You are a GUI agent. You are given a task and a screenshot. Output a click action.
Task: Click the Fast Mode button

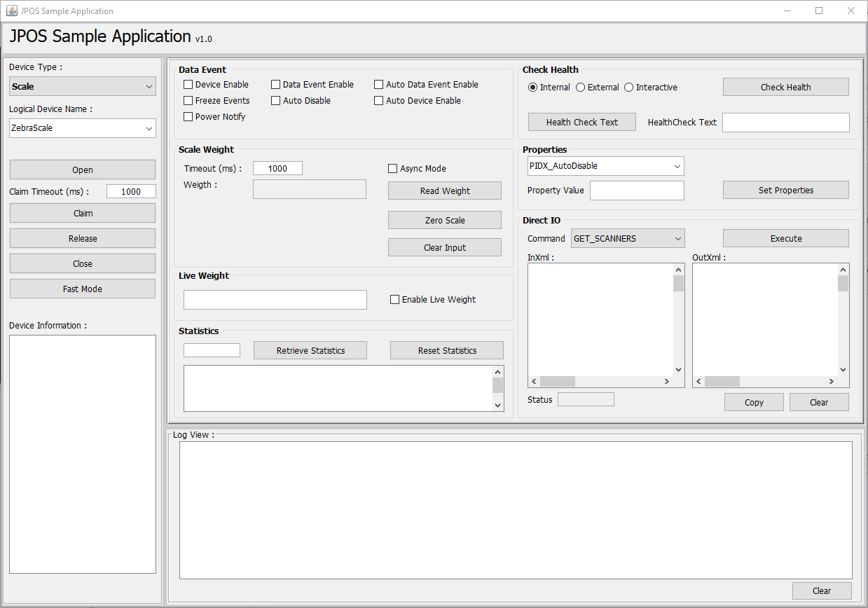click(x=83, y=289)
